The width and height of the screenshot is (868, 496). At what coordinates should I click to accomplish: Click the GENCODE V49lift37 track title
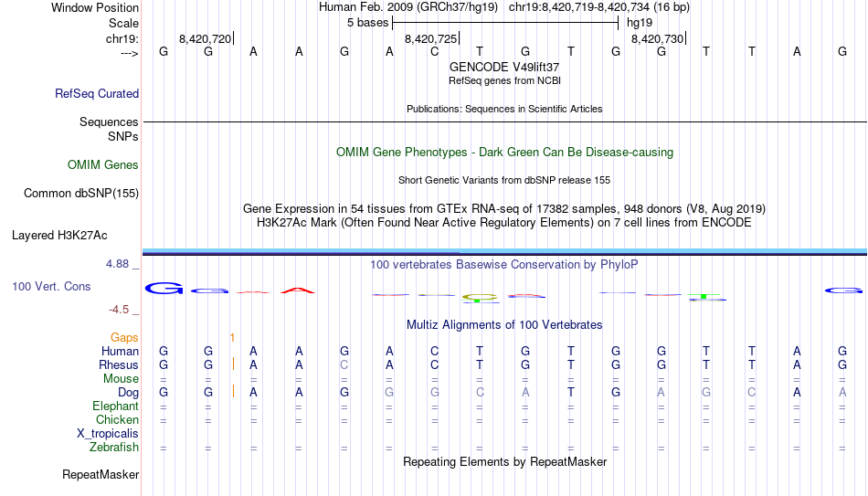[504, 67]
